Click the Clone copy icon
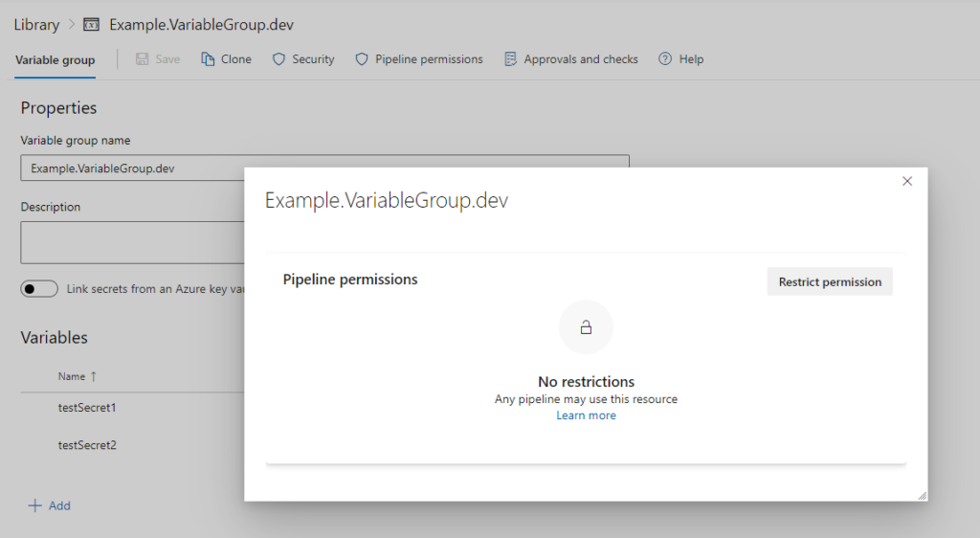Screen dimensions: 980x538 coord(208,59)
